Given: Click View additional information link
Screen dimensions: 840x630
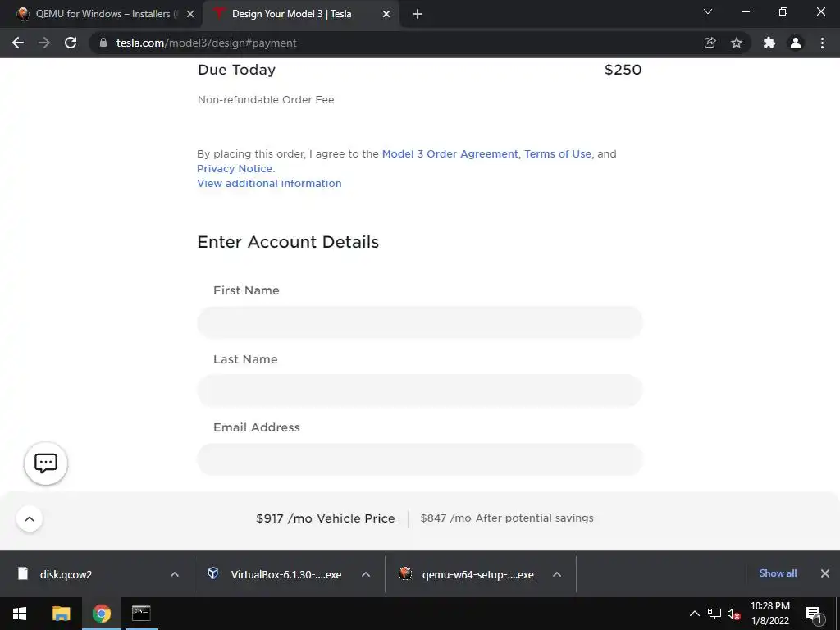Looking at the screenshot, I should coord(269,183).
